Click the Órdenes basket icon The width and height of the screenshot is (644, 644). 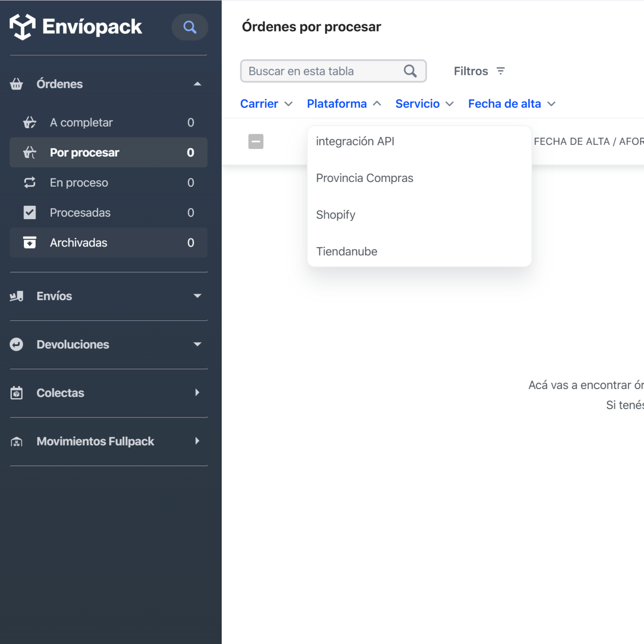tap(16, 84)
